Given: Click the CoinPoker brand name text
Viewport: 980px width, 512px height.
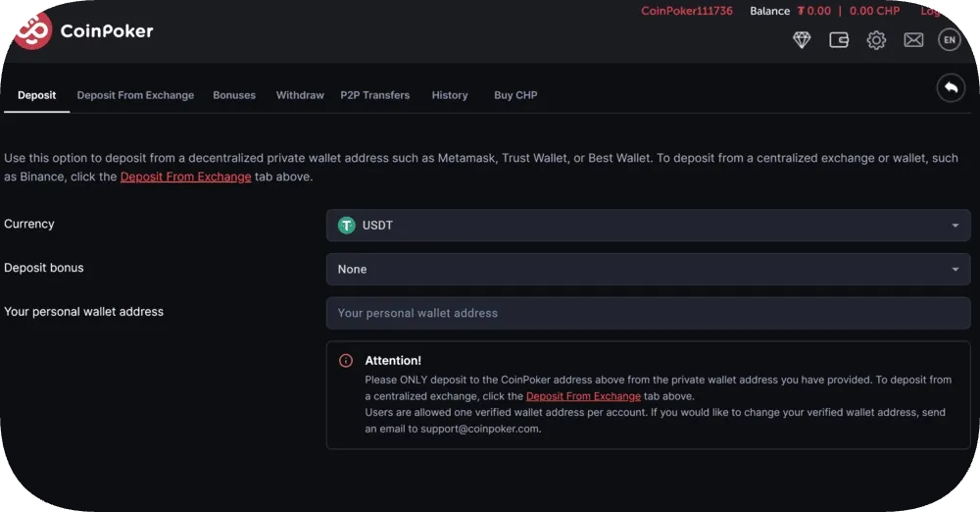Looking at the screenshot, I should 107,31.
